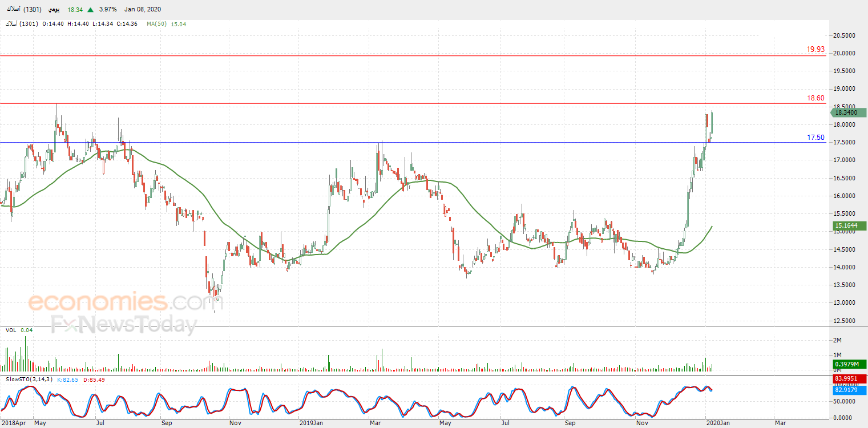Click the 50.0000 stochastic axis label
Image resolution: width=868 pixels, height=428 pixels.
[x=845, y=402]
